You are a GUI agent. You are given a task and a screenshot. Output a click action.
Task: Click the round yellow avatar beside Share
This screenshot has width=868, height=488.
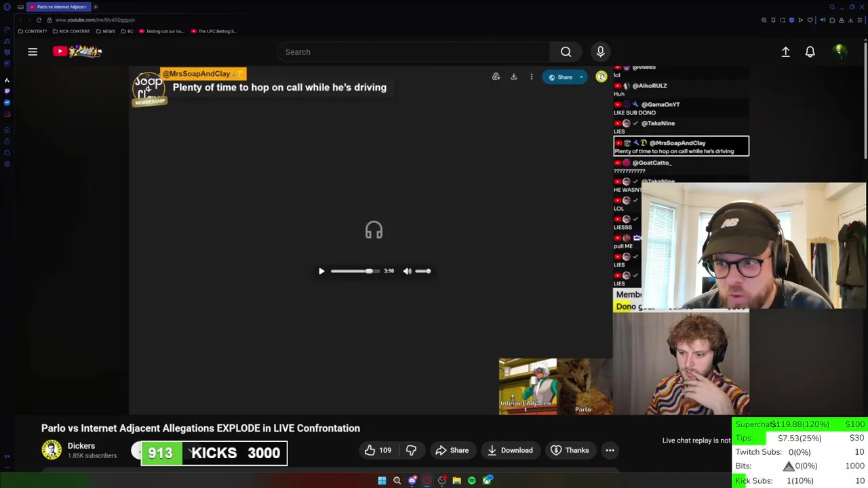(601, 77)
